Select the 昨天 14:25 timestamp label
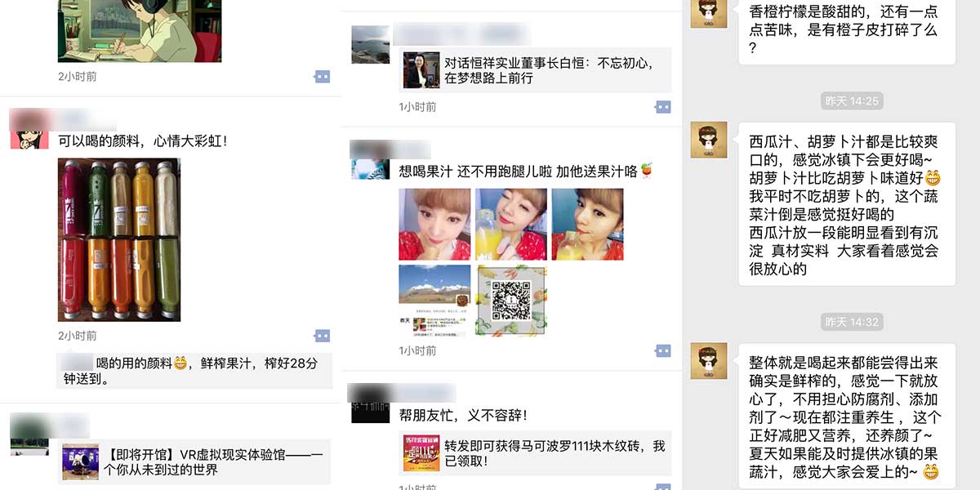 tap(852, 101)
